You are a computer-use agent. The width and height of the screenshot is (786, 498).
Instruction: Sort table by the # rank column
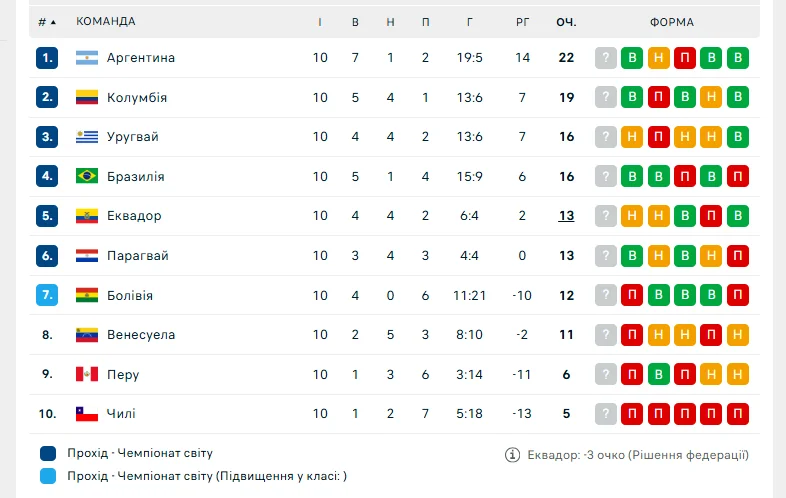(46, 21)
